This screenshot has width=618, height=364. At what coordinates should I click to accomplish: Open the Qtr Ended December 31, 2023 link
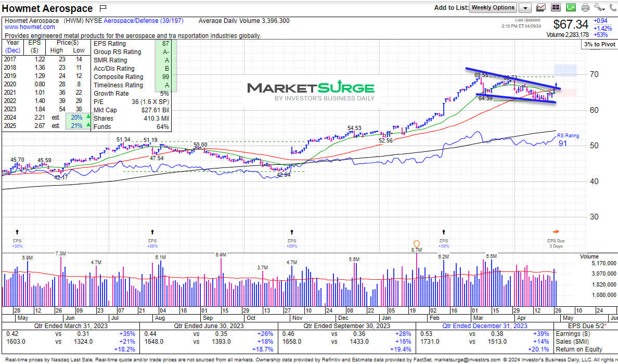pos(484,326)
